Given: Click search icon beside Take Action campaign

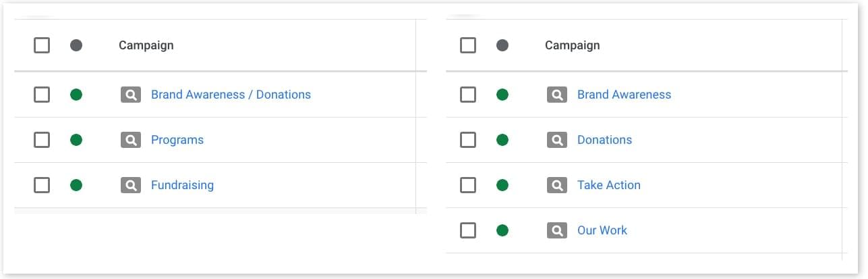Looking at the screenshot, I should [556, 185].
